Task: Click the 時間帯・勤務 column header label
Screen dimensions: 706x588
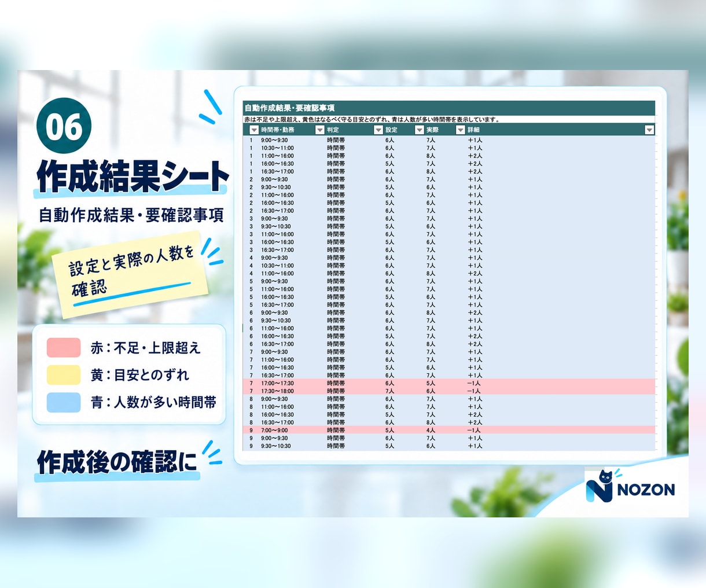Action: tap(278, 130)
